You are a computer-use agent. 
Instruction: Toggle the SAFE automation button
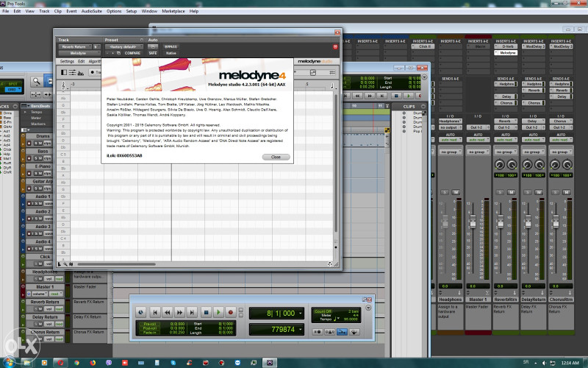[x=153, y=53]
